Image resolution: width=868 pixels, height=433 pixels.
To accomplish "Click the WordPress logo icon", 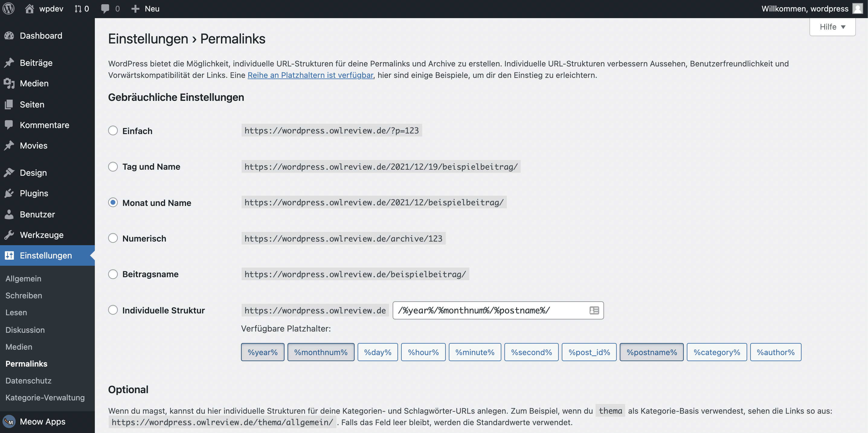I will point(8,8).
